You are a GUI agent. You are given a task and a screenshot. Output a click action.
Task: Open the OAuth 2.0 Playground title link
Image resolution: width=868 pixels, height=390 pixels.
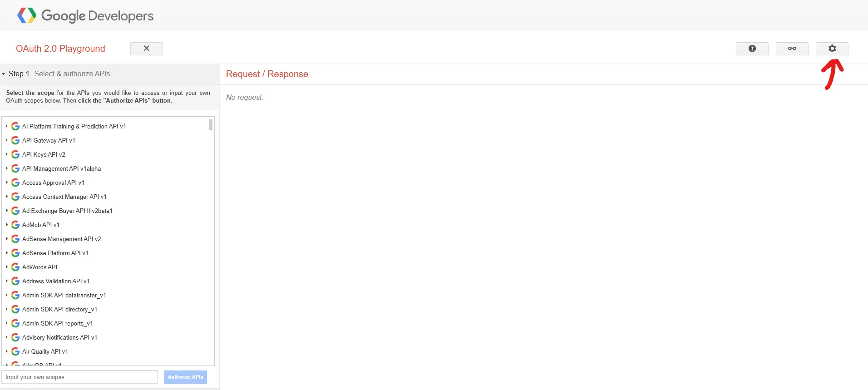point(60,49)
